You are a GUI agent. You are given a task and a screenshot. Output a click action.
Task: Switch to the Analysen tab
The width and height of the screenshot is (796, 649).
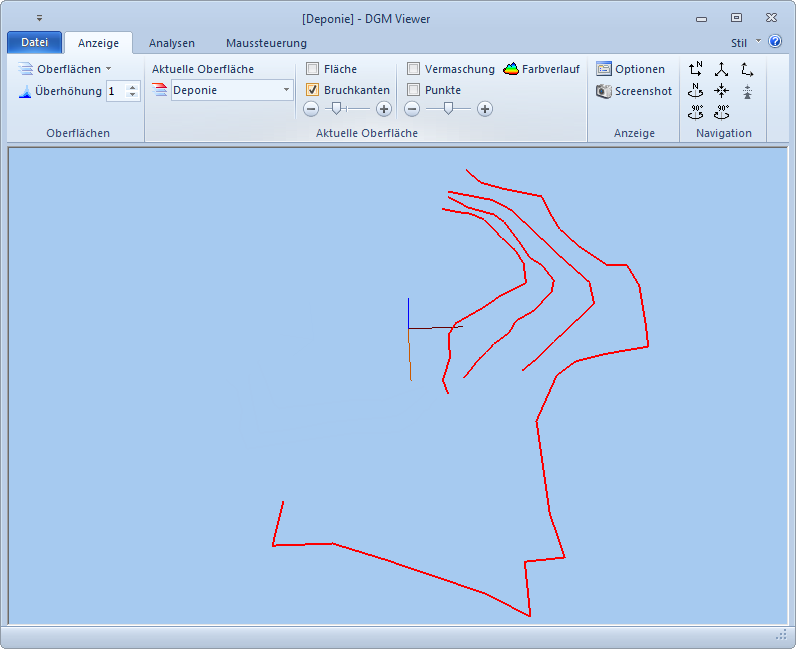tap(172, 43)
